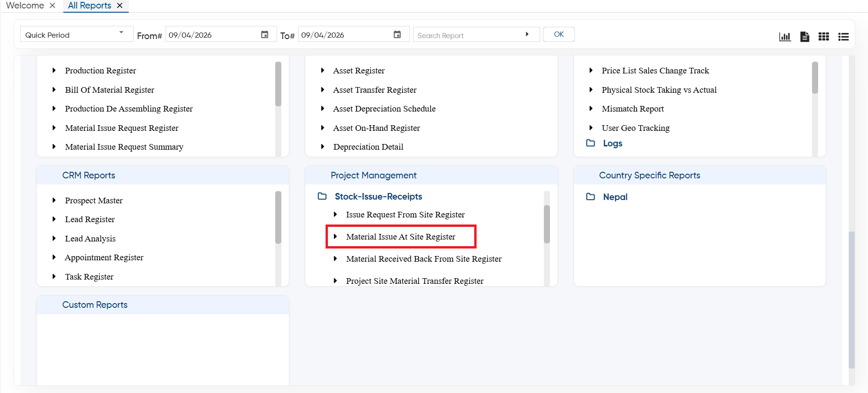Expand Prospect Master arrow
This screenshot has width=868, height=393.
[54, 201]
